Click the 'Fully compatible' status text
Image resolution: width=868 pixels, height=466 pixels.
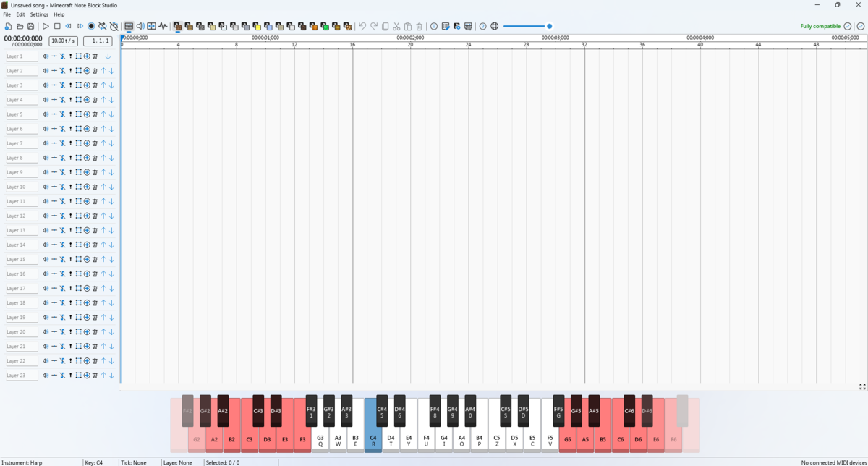point(820,27)
